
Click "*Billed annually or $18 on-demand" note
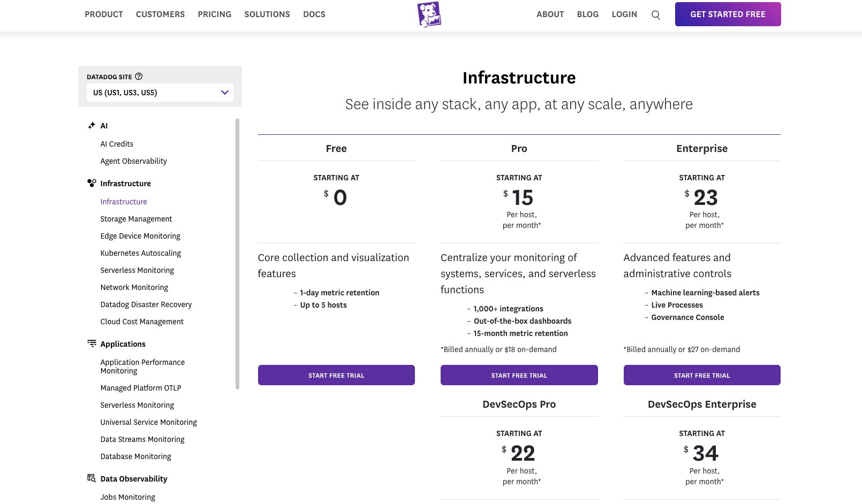[498, 349]
